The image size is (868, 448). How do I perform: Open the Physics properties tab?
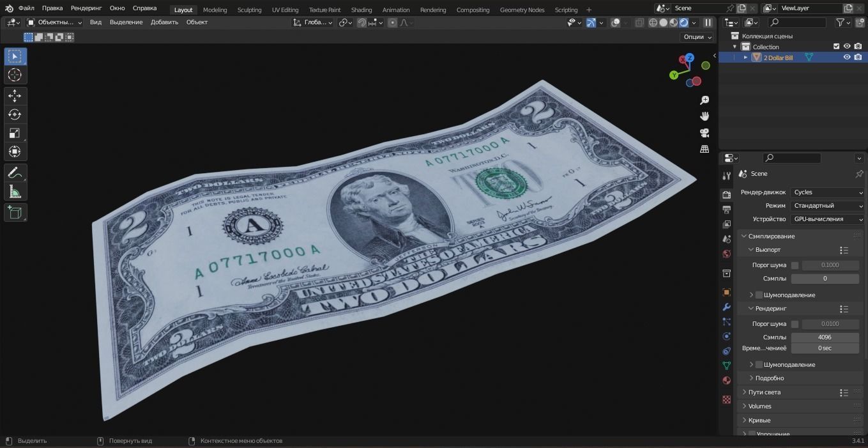click(726, 337)
